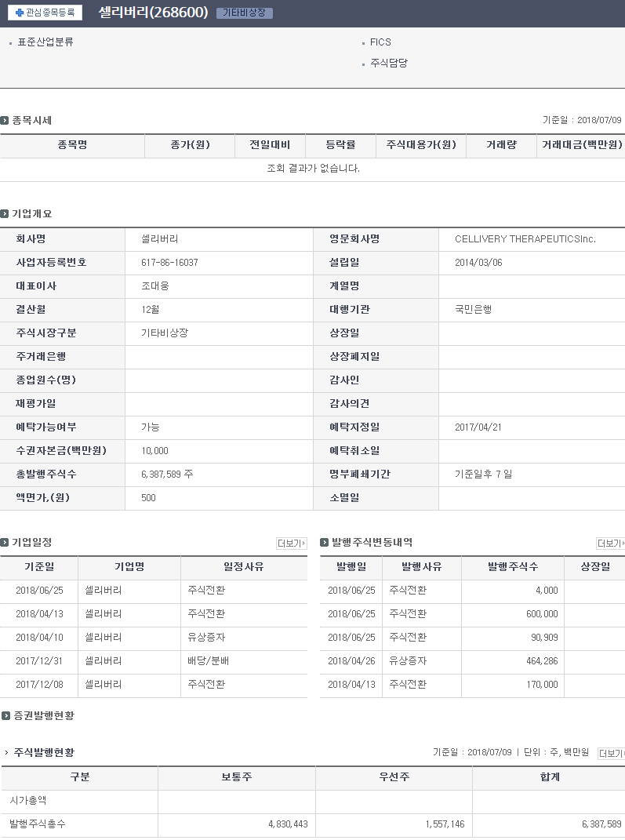Select the 합계 column header
Viewport: 625px width, 840px height.
550,777
